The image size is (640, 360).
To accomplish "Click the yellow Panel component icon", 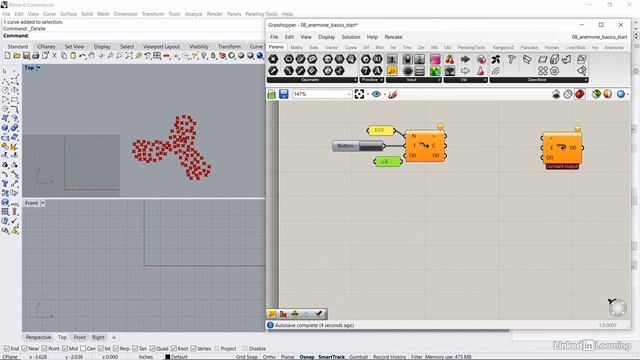I will pos(392,71).
